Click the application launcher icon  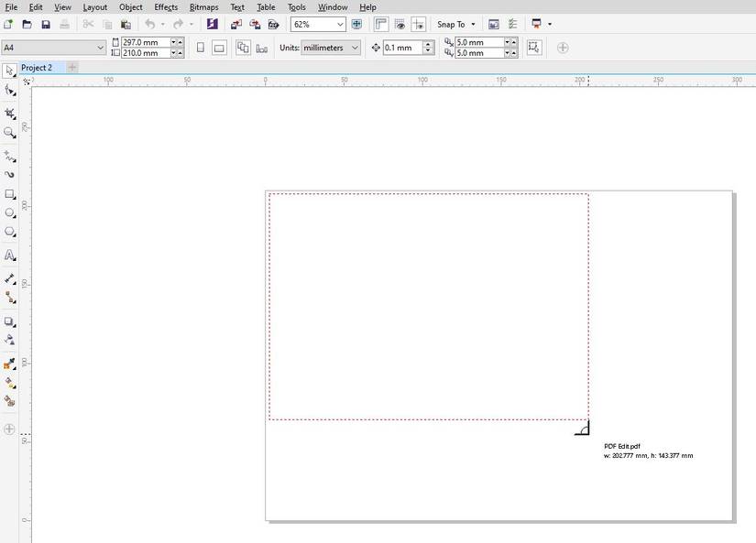point(536,24)
